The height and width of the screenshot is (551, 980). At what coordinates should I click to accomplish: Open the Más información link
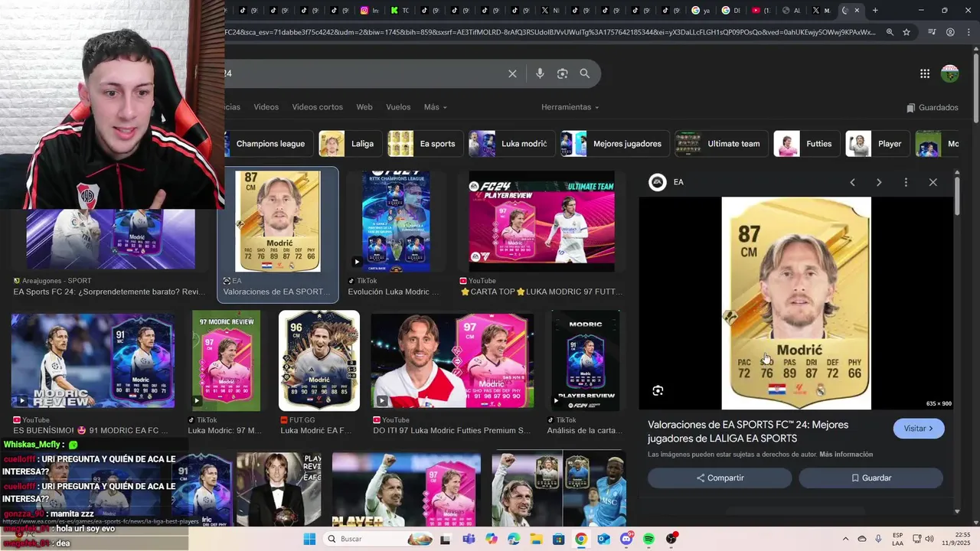click(846, 455)
